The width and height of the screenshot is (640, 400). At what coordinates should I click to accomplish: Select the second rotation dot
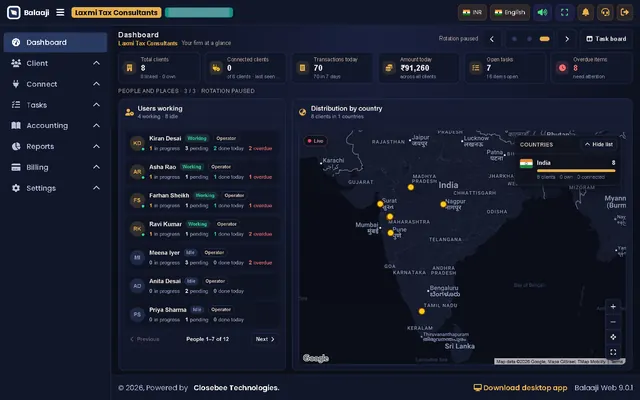pyautogui.click(x=529, y=39)
